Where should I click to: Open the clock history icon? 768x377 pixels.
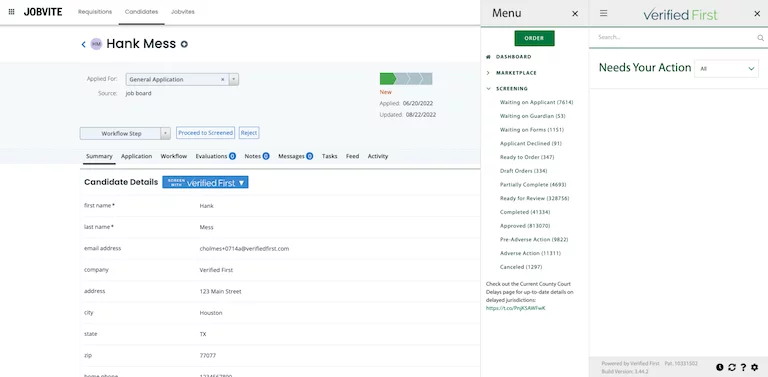tap(720, 367)
